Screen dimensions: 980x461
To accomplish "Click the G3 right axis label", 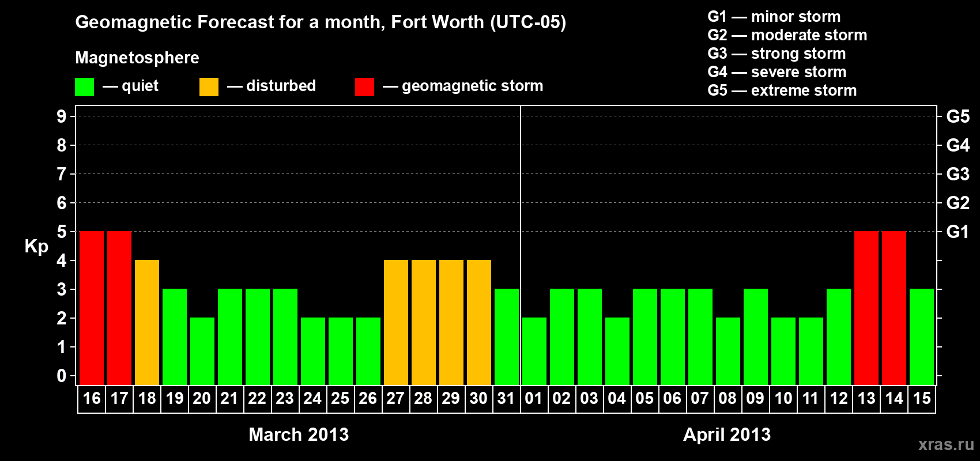I will (958, 174).
